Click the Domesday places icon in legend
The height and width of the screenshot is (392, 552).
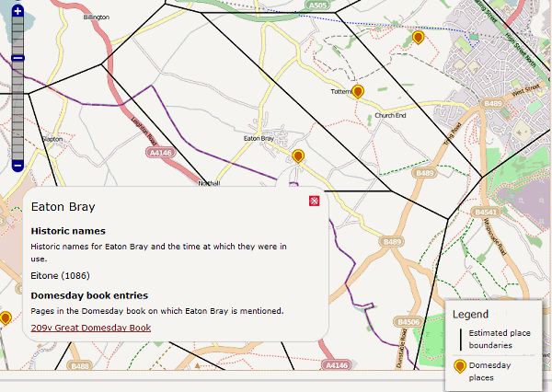(x=460, y=366)
